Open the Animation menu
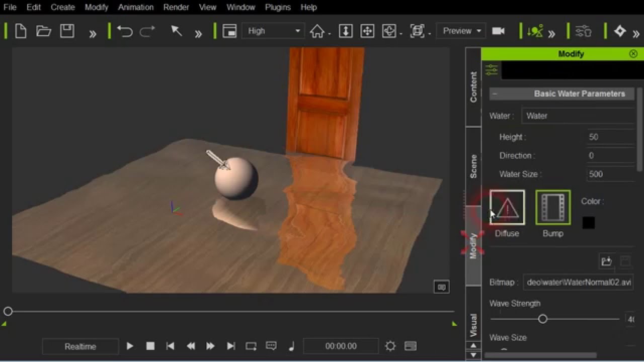Viewport: 644px width, 362px height. point(136,8)
